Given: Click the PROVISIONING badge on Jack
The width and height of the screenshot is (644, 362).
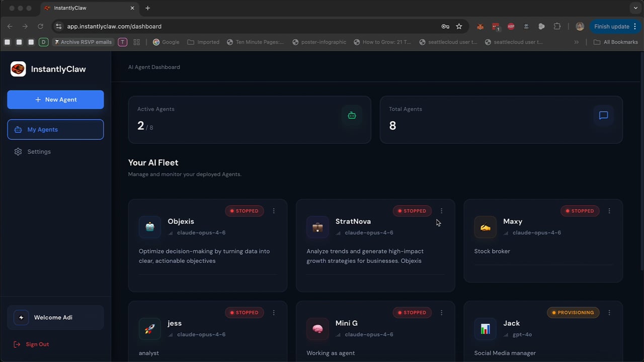Looking at the screenshot, I should point(573,312).
